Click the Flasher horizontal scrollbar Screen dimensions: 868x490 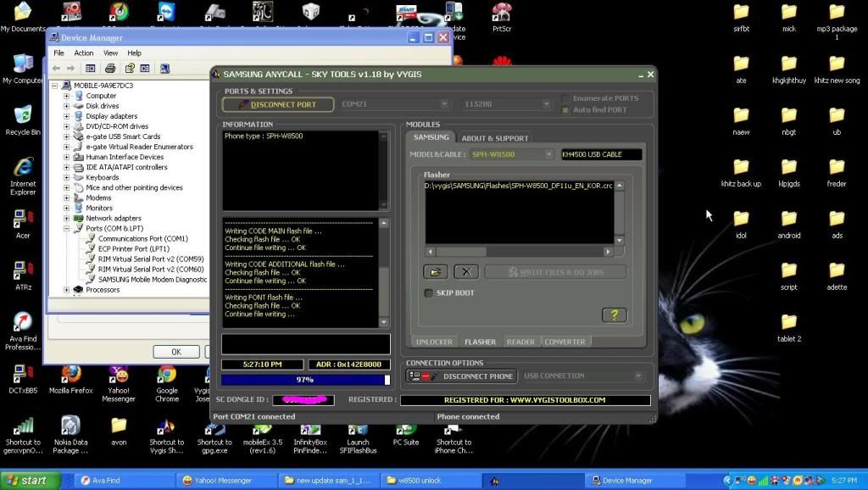coord(520,252)
